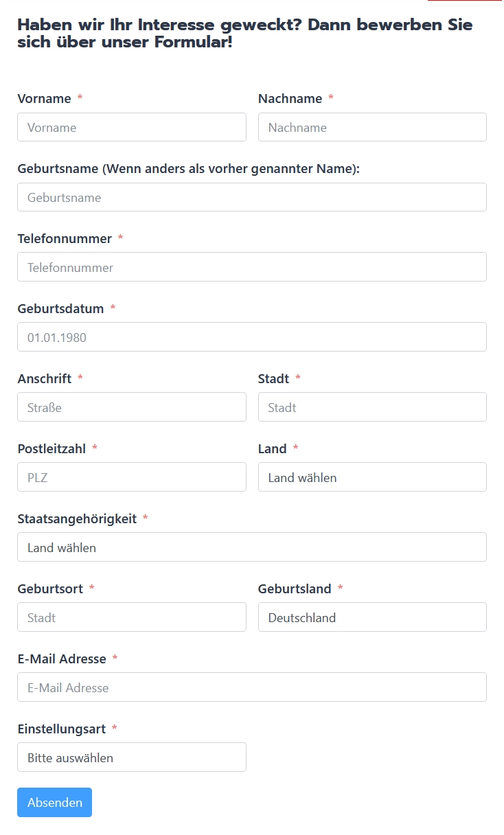
Task: Open the Geburtsland dropdown showing Deutschland
Action: [372, 617]
